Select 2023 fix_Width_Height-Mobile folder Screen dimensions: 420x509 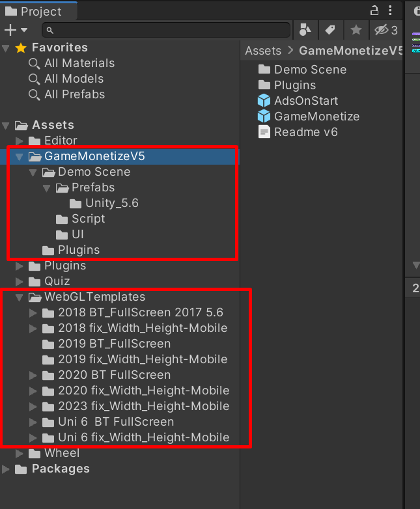pyautogui.click(x=136, y=406)
